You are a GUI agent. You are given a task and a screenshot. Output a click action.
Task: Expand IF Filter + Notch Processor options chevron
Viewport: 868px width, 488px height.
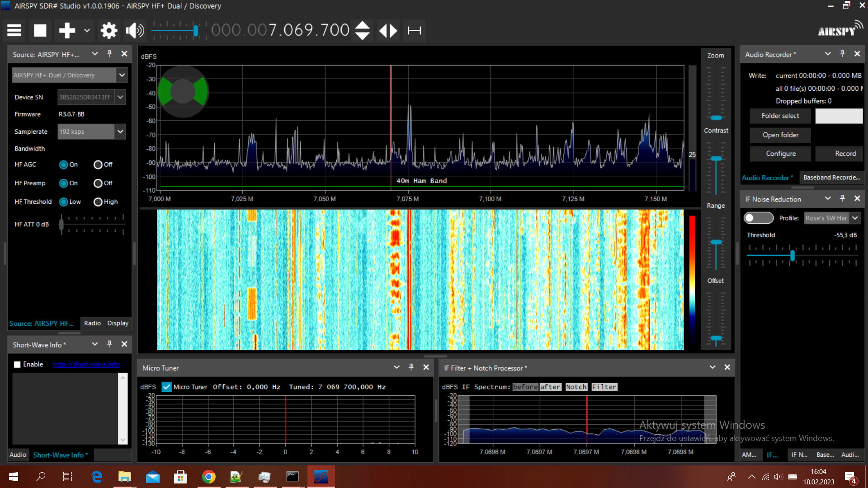[x=712, y=367]
